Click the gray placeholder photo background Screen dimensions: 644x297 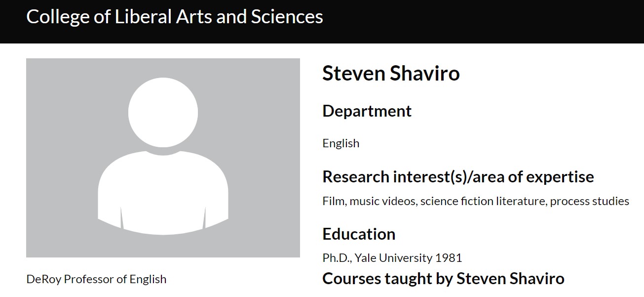[59, 99]
